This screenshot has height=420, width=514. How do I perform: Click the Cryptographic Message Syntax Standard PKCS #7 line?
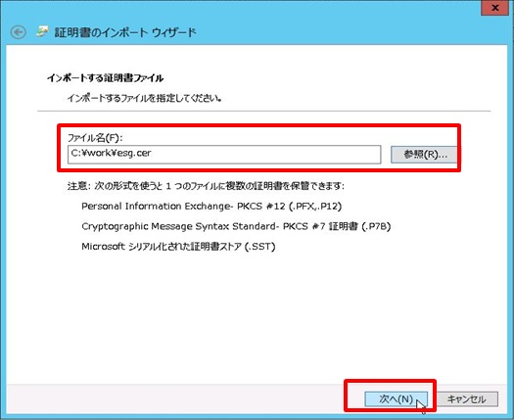click(x=236, y=226)
